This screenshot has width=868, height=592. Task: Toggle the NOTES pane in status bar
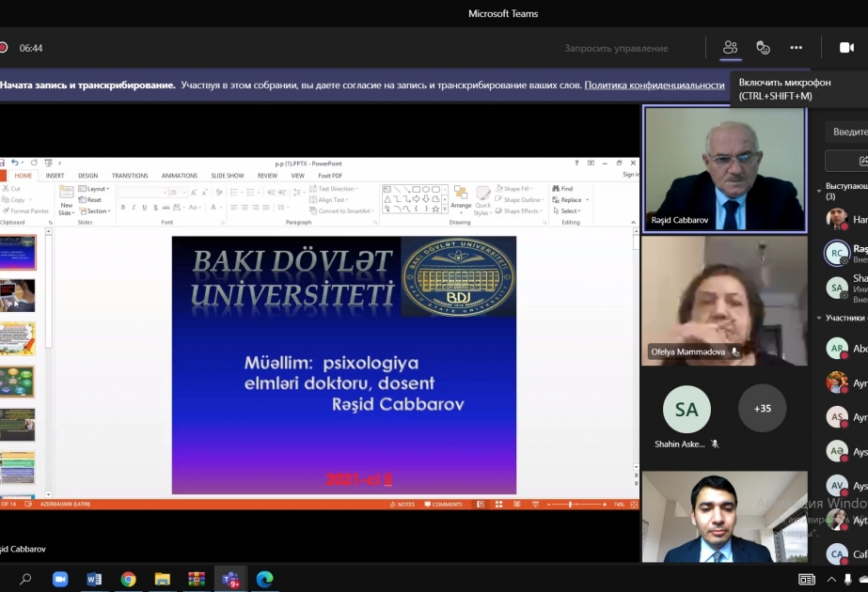tap(402, 504)
